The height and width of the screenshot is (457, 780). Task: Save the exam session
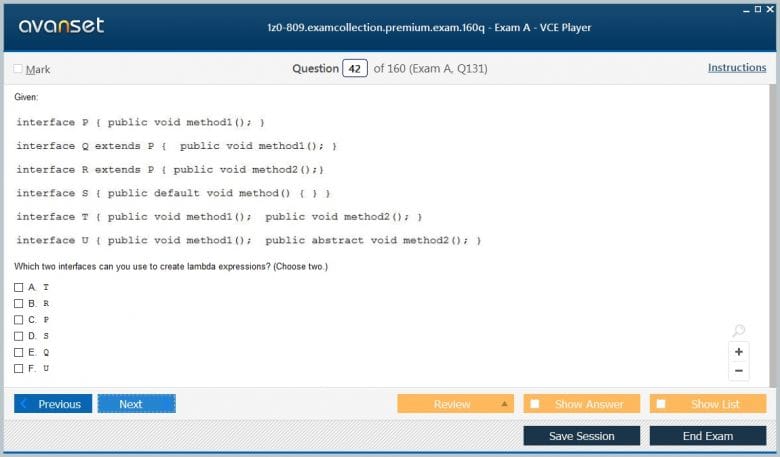582,436
